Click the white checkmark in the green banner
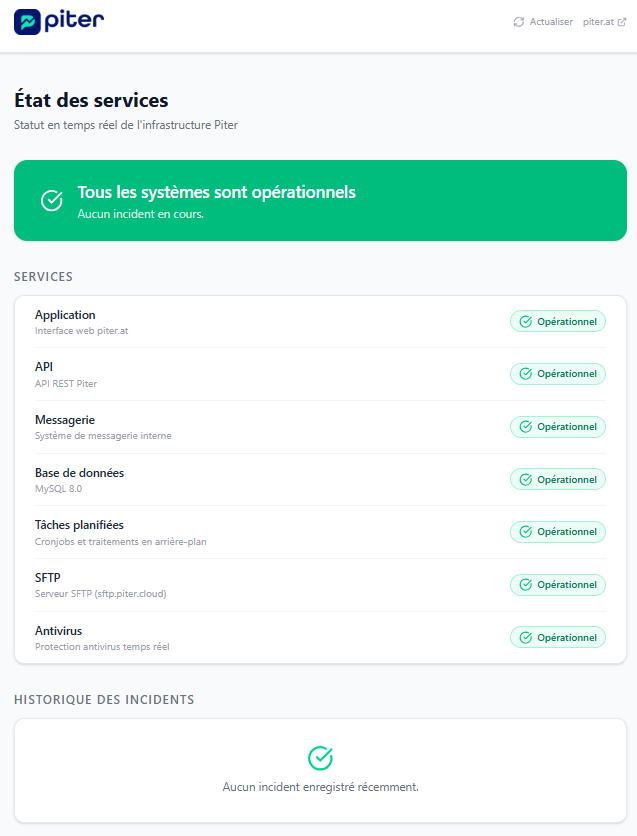This screenshot has height=836, width=637. (52, 200)
